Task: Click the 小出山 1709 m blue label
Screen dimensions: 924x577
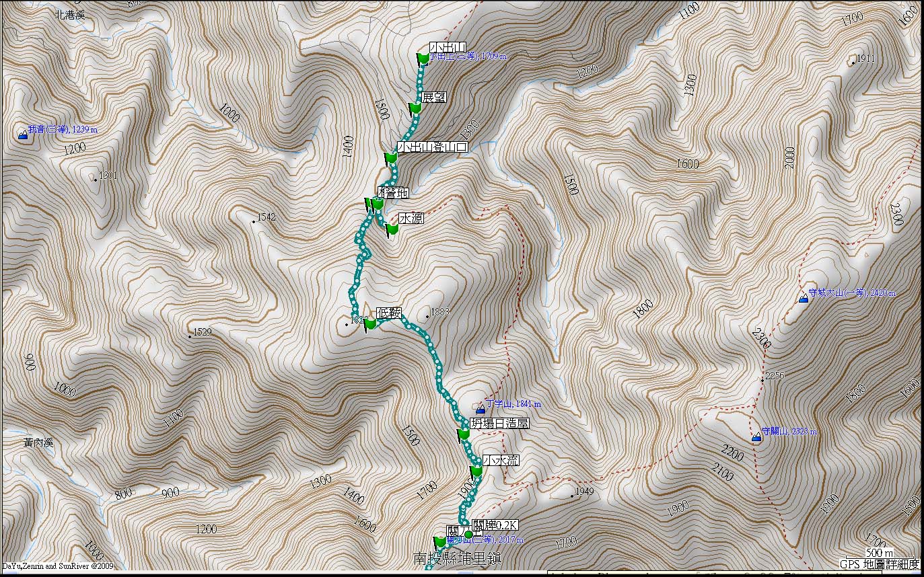Action: click(x=468, y=56)
